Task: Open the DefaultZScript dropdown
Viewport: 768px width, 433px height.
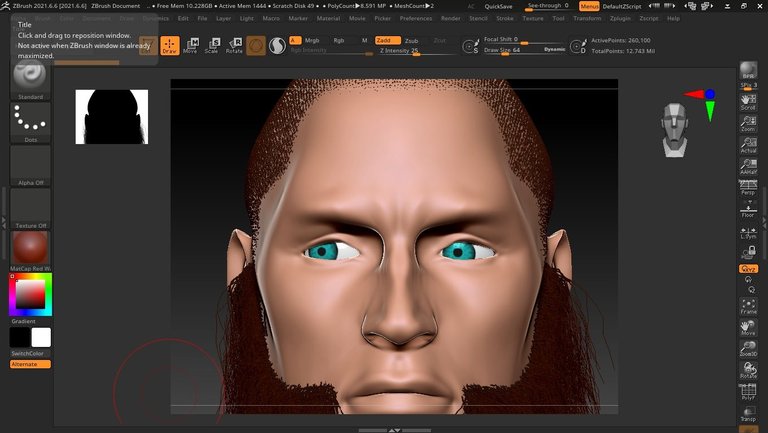Action: (622, 6)
